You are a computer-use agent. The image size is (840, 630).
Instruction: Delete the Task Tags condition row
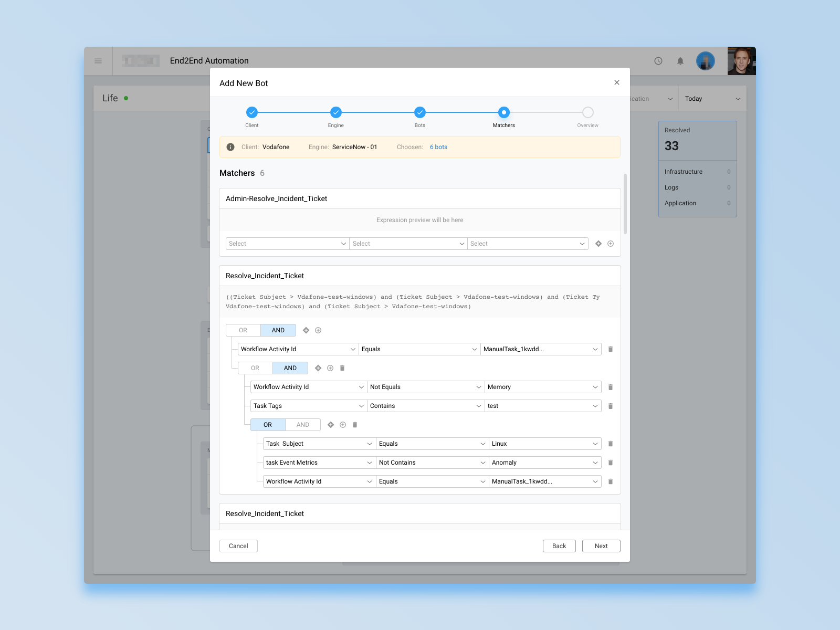pyautogui.click(x=610, y=406)
